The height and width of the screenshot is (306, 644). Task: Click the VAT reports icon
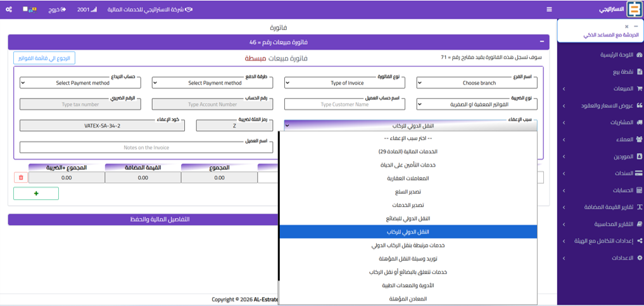point(639,207)
